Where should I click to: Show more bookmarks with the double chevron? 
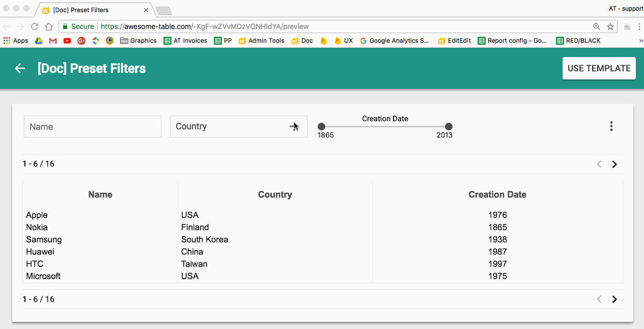point(640,41)
